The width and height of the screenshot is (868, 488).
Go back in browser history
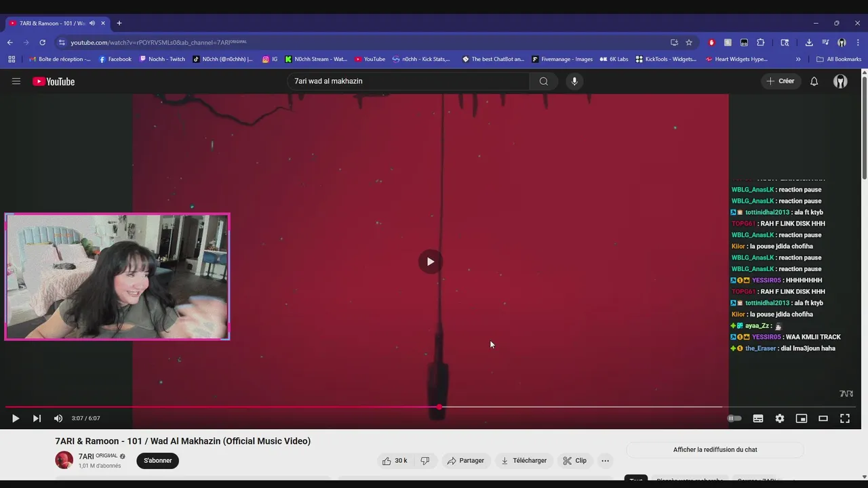[x=10, y=42]
